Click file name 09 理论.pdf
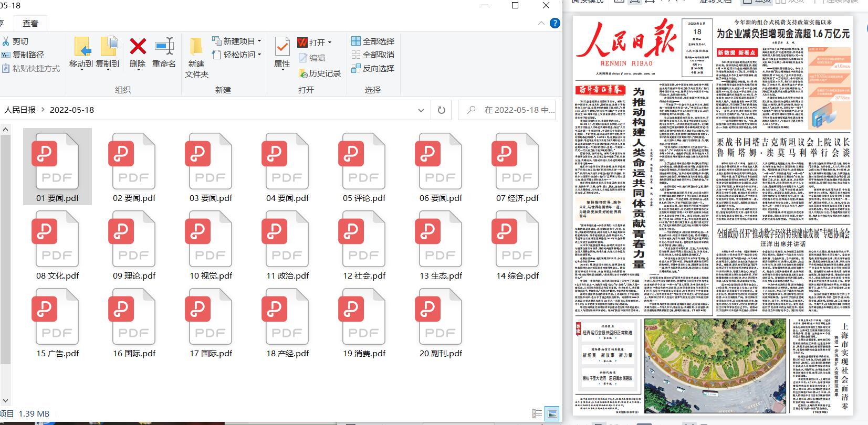 pos(134,276)
